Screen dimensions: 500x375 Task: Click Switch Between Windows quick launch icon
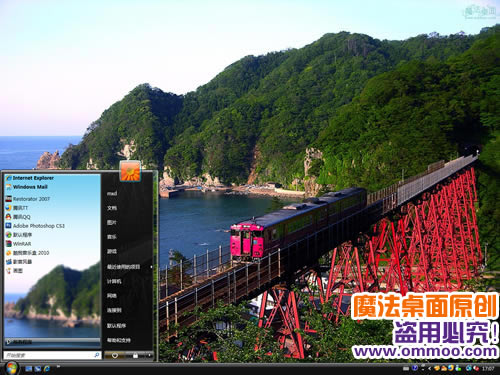(38, 369)
